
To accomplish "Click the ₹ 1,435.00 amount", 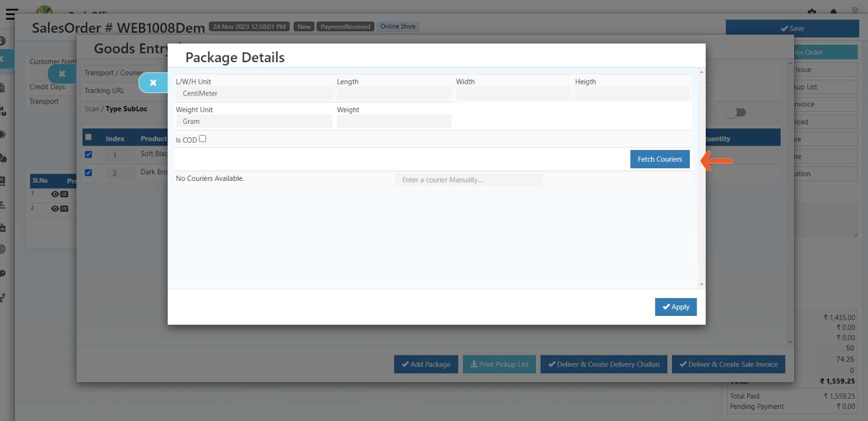I will (x=839, y=317).
